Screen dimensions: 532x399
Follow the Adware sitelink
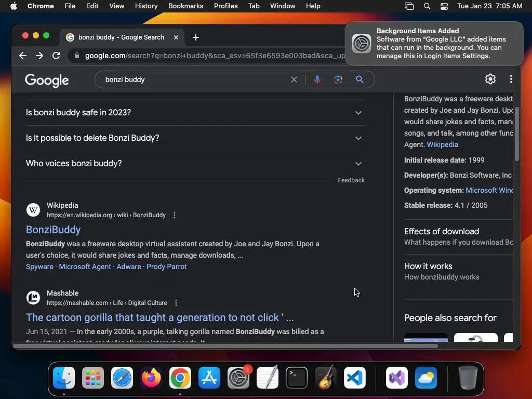point(129,267)
